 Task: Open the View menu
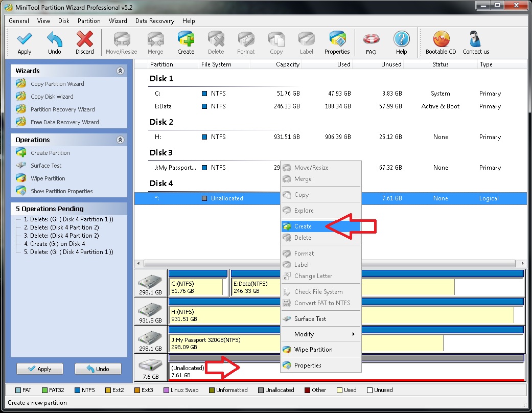point(43,21)
